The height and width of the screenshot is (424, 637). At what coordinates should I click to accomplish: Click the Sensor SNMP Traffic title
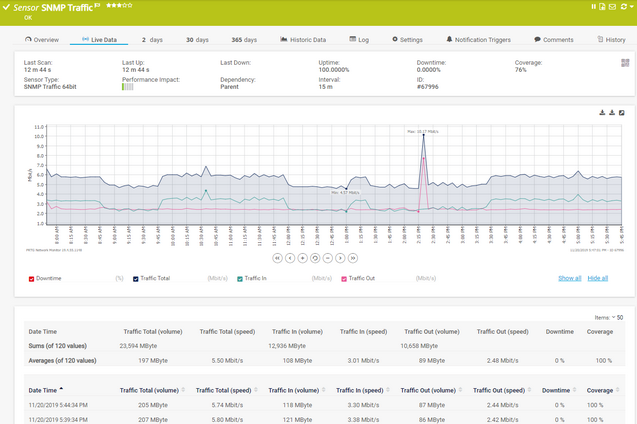pos(53,7)
